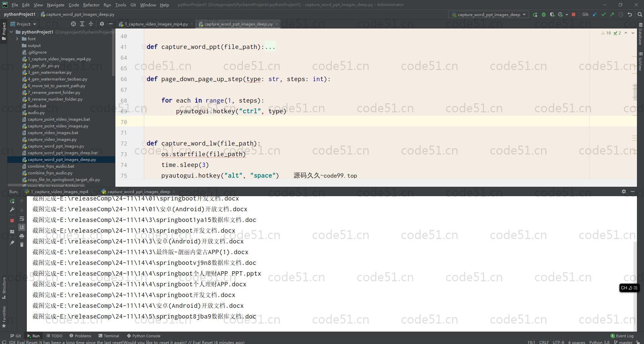Switch to 1_capture_video_images_mp4 run tab

point(59,191)
